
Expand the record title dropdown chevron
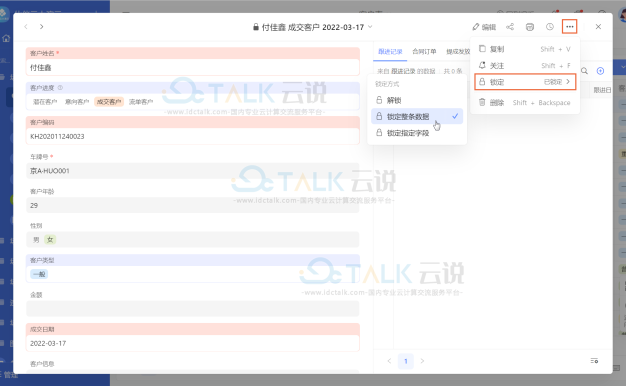coord(370,27)
